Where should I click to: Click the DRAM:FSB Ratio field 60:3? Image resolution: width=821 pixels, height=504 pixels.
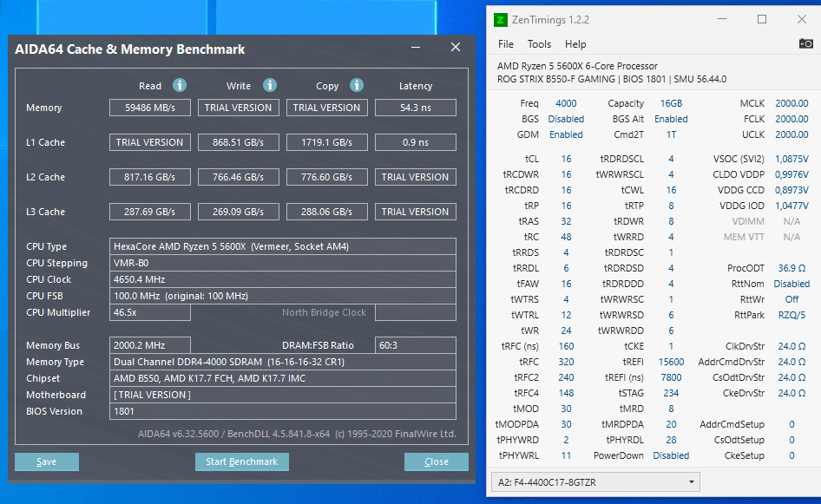[x=416, y=345]
